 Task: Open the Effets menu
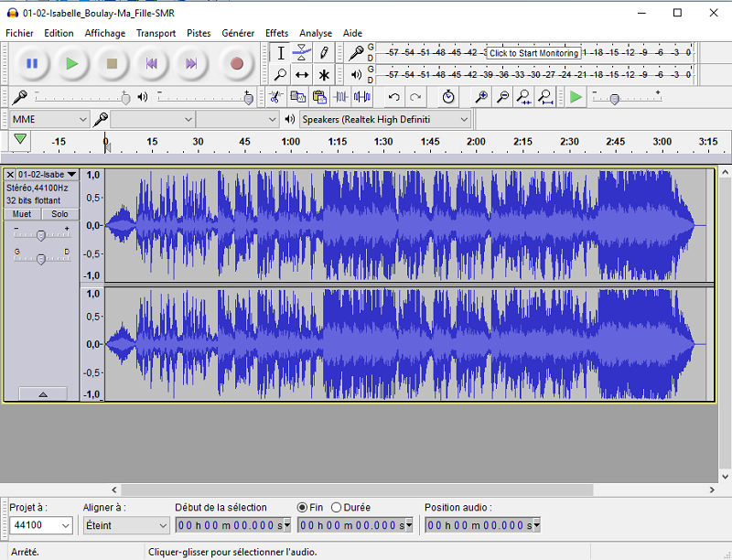tap(277, 33)
